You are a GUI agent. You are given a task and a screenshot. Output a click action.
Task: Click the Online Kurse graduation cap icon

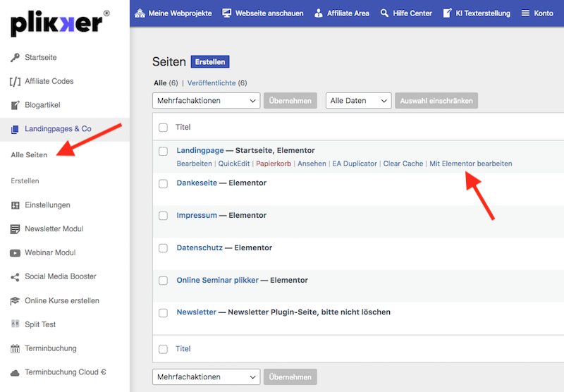coord(15,300)
